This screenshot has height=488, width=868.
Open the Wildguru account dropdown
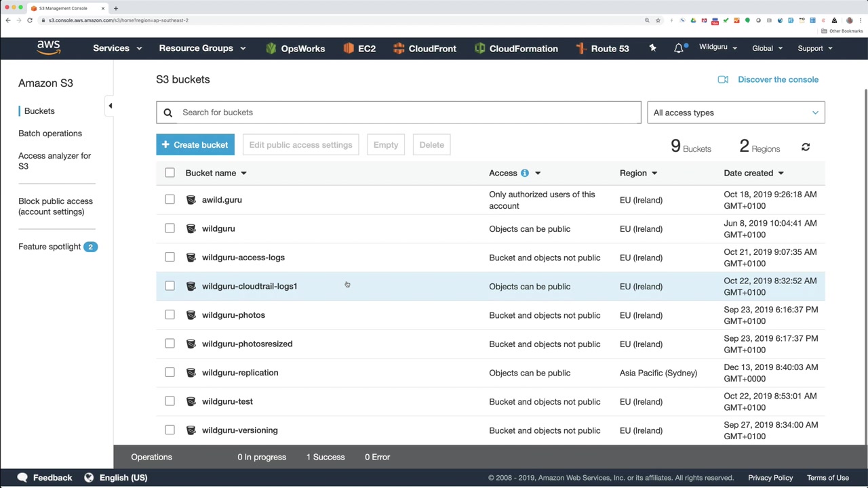[x=718, y=47]
